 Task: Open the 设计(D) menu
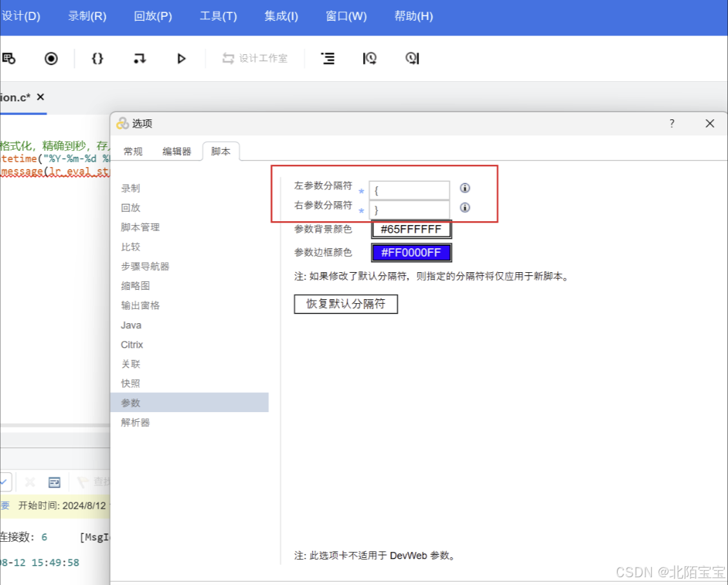click(x=21, y=16)
